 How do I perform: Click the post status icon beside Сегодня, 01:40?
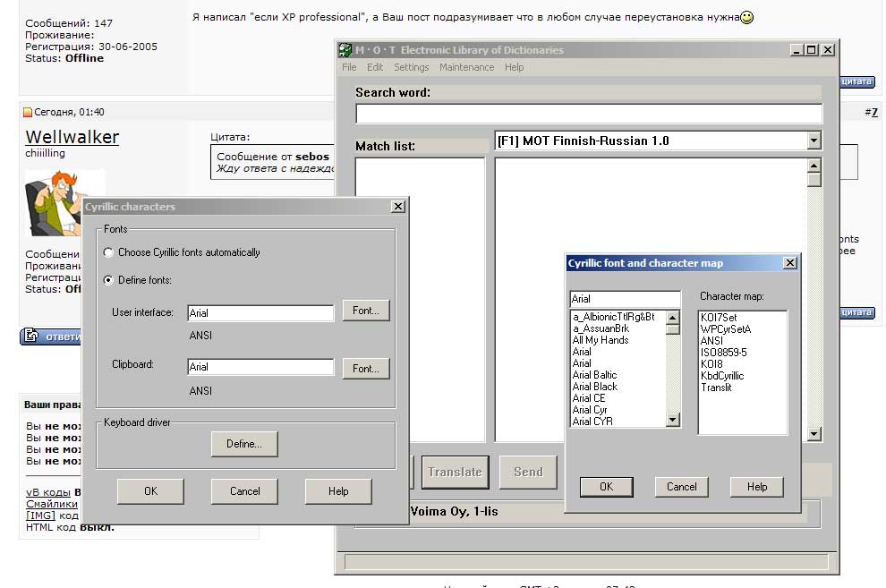[28, 112]
